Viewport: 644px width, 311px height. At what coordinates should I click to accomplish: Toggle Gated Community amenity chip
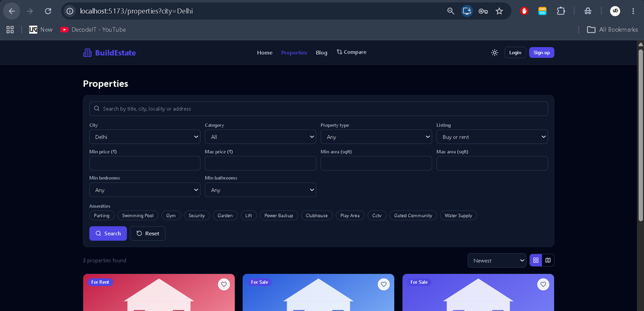413,215
